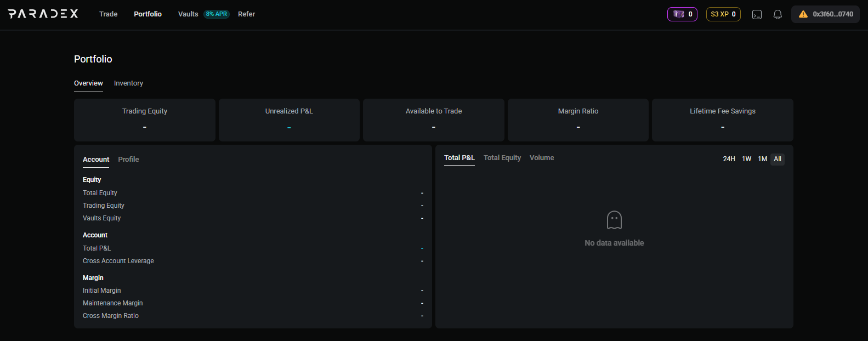Open the terminal console icon
Screen dimensions: 868x341
[x=757, y=14]
